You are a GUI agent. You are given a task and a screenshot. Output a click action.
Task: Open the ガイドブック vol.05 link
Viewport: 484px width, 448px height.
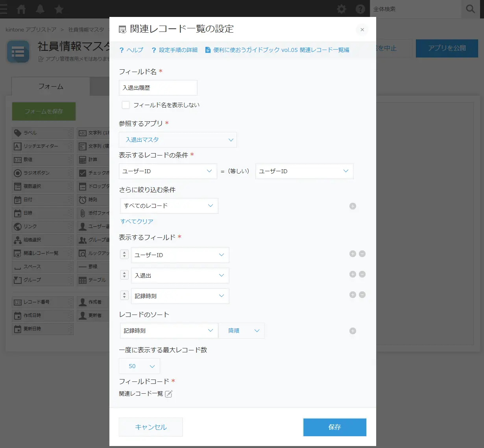point(277,50)
